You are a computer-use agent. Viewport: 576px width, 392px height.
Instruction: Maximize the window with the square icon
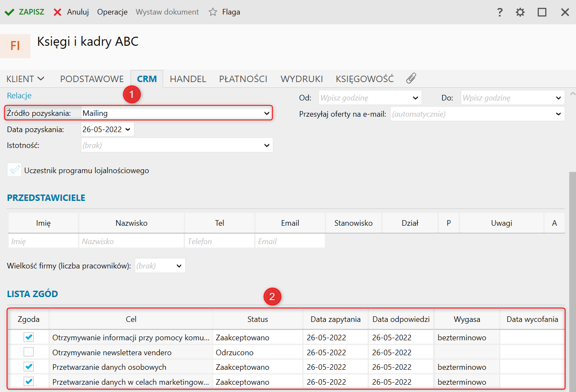point(542,12)
